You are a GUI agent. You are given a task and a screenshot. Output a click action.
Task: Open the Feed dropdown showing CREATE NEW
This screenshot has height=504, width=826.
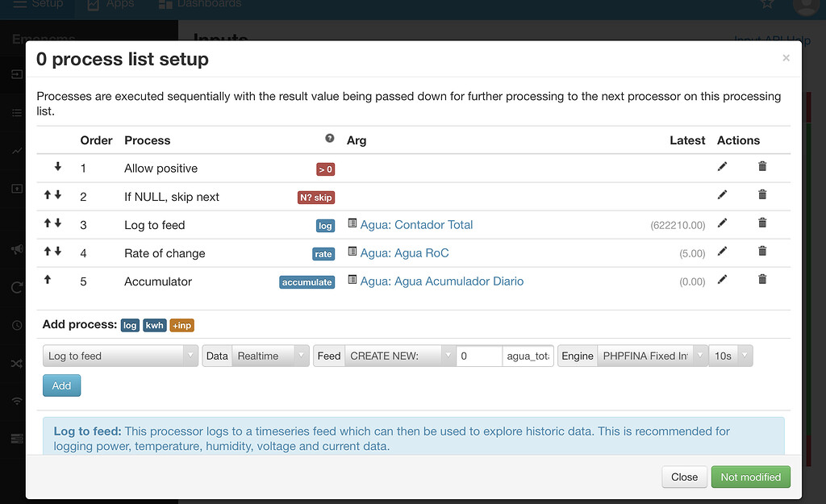[x=399, y=355]
